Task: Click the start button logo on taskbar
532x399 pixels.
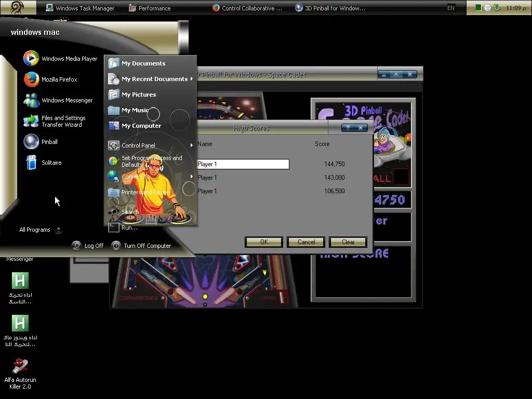Action: coord(18,7)
